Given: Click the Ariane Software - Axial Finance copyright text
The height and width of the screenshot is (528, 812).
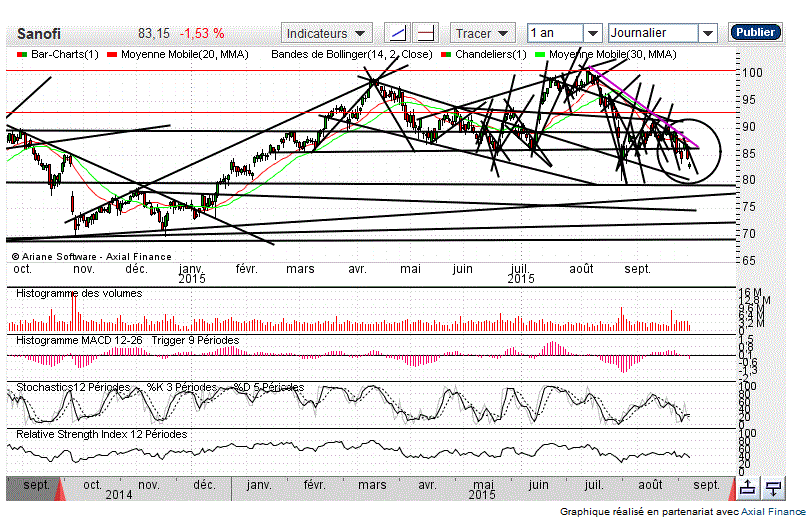Looking at the screenshot, I should tap(91, 257).
